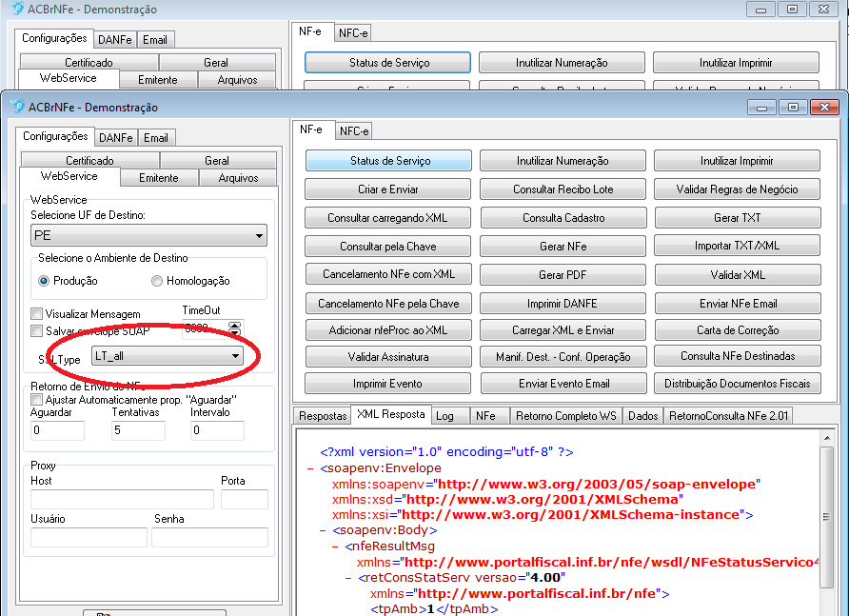This screenshot has height=616, width=849.
Task: Click Criar e Enviar button
Action: (x=388, y=189)
